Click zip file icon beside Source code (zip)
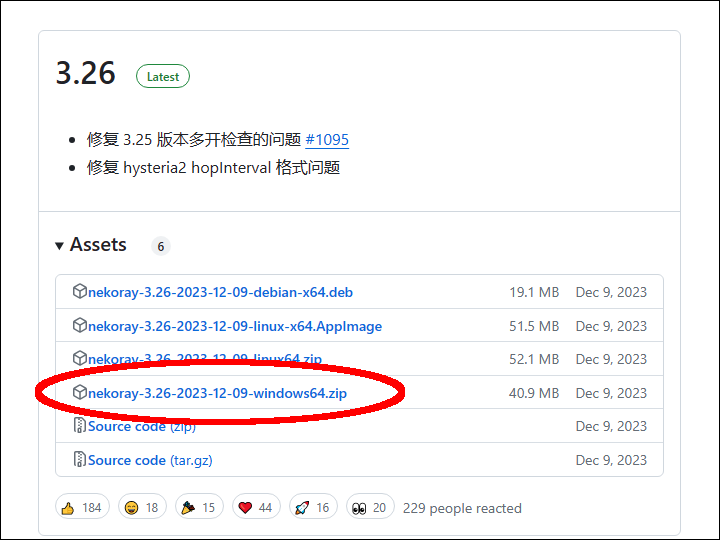Image resolution: width=720 pixels, height=540 pixels. (x=80, y=425)
